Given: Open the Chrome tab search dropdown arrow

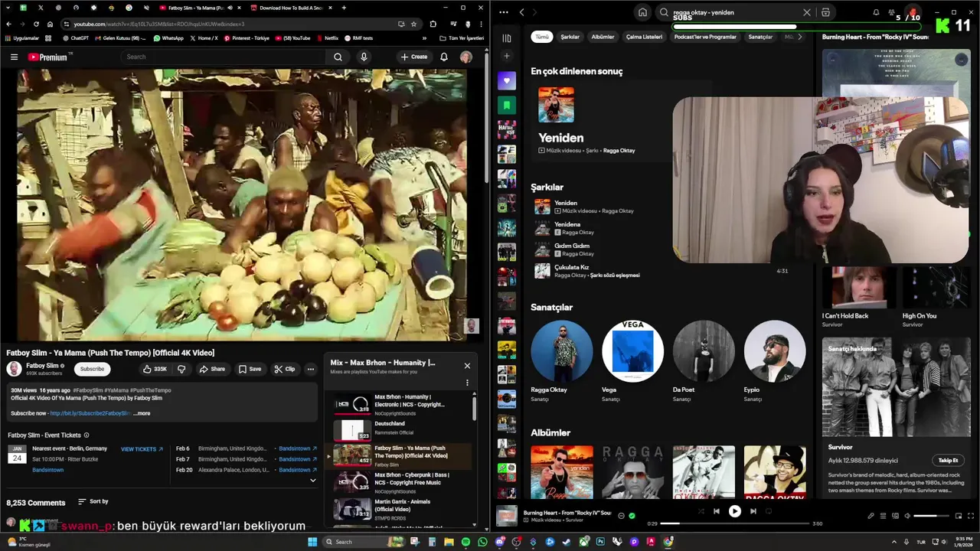Looking at the screenshot, I should coord(8,8).
